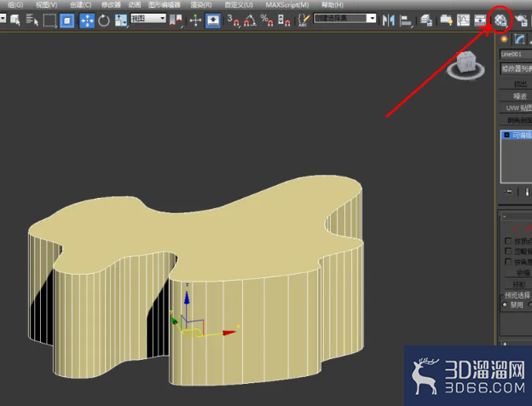The height and width of the screenshot is (406, 532).
Task: Click the Bevel Profile modifier button
Action: (516, 120)
